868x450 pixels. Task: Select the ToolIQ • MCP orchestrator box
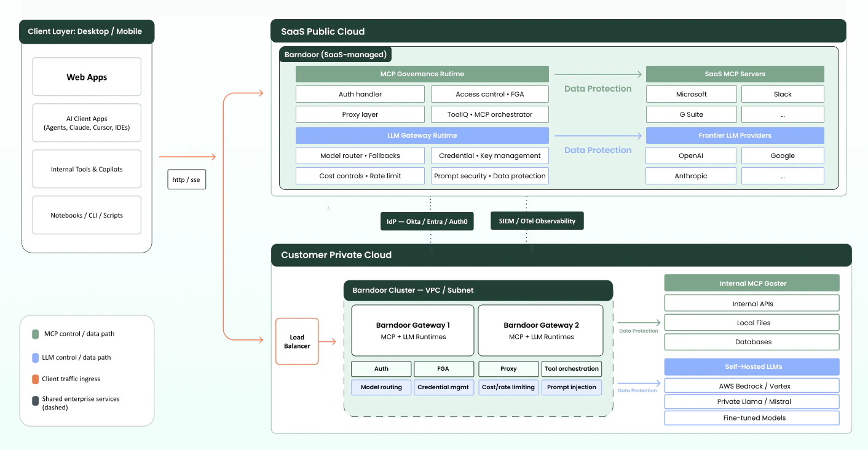click(490, 114)
